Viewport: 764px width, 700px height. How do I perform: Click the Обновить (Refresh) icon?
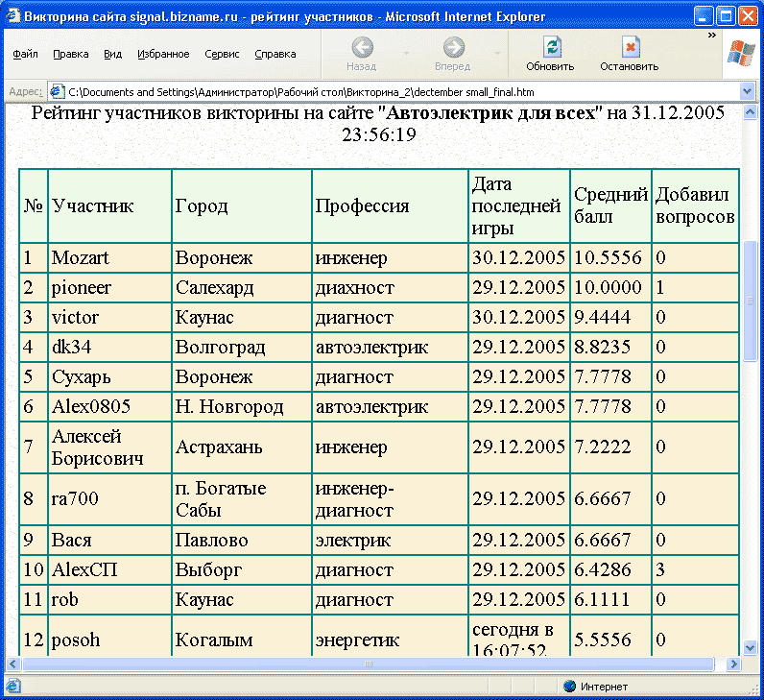[x=552, y=47]
